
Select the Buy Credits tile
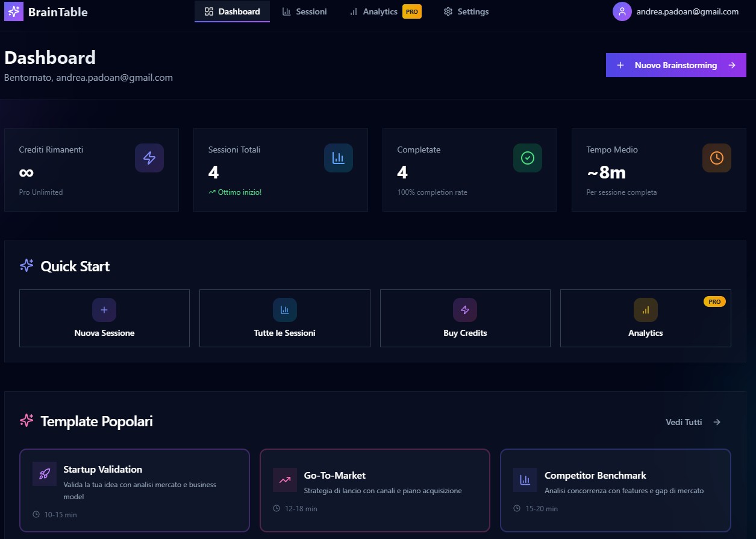pos(465,318)
